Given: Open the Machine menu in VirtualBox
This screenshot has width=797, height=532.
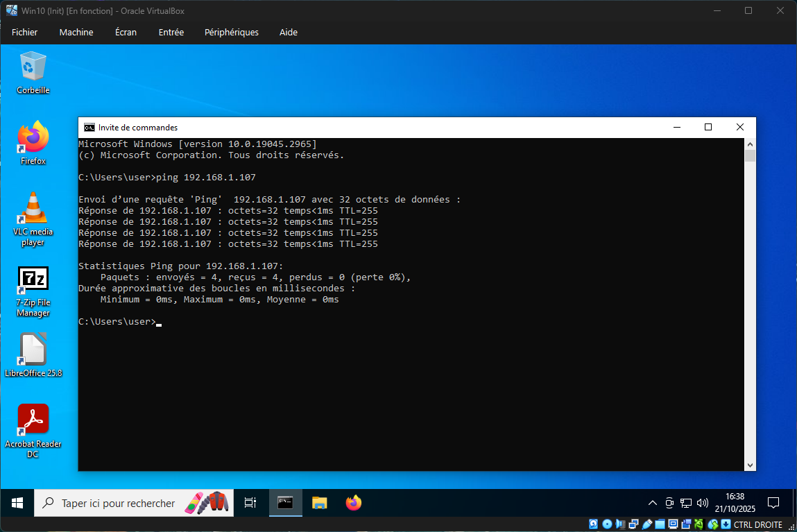Looking at the screenshot, I should click(76, 33).
